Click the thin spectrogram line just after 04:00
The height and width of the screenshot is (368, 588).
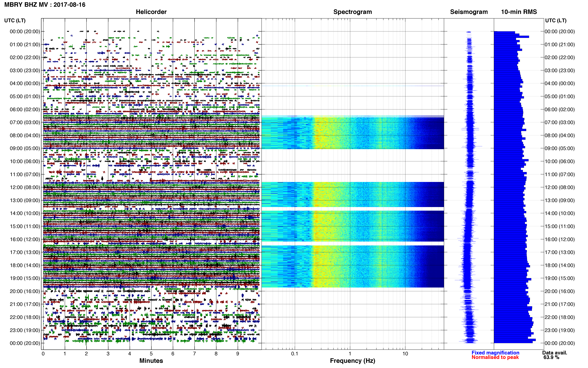353,86
